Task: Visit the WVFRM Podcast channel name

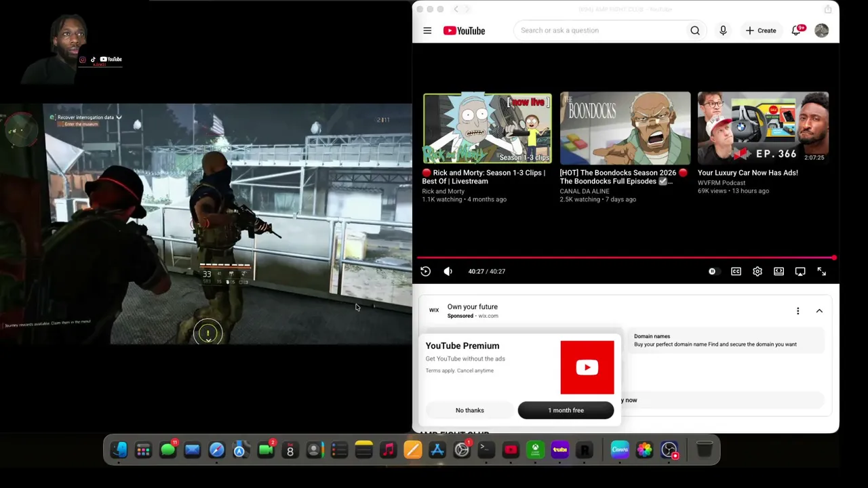Action: click(721, 183)
